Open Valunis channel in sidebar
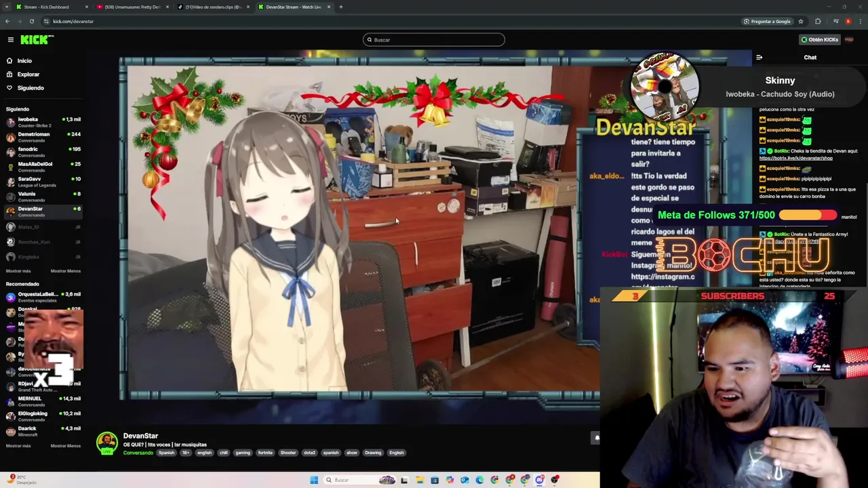This screenshot has height=488, width=868. 43,197
